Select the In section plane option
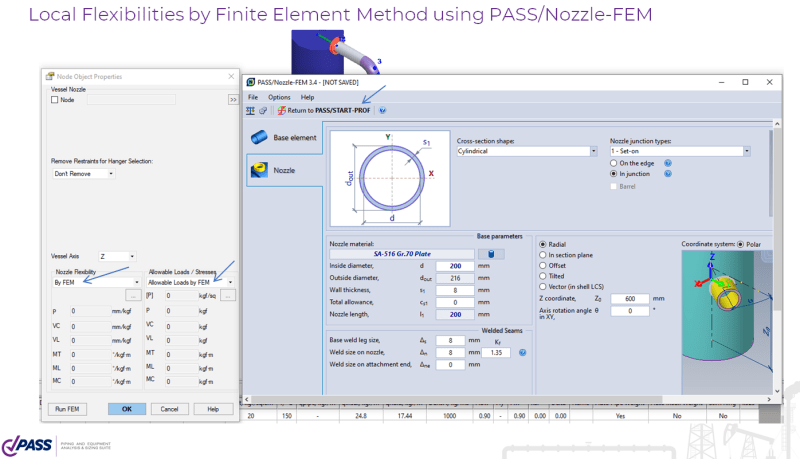The height and width of the screenshot is (459, 800). point(543,255)
